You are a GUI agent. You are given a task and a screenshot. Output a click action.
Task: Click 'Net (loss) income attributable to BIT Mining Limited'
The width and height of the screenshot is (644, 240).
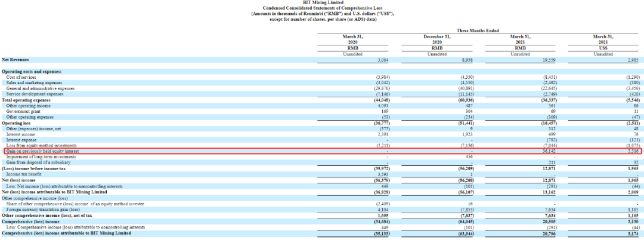coord(54,192)
